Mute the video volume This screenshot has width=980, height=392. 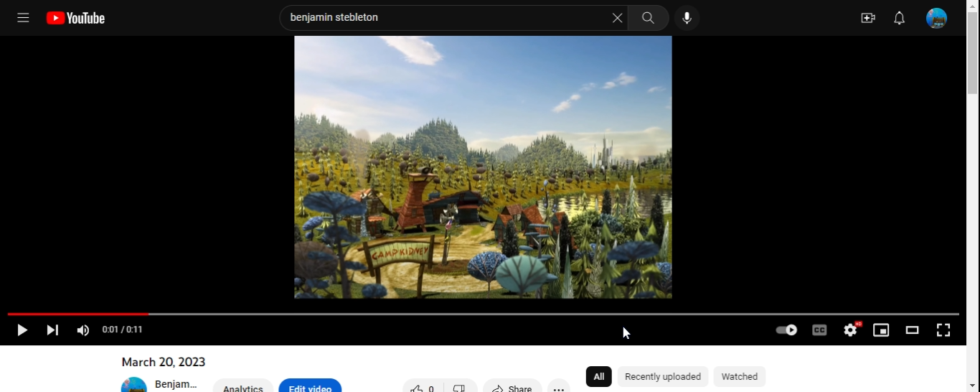point(83,330)
